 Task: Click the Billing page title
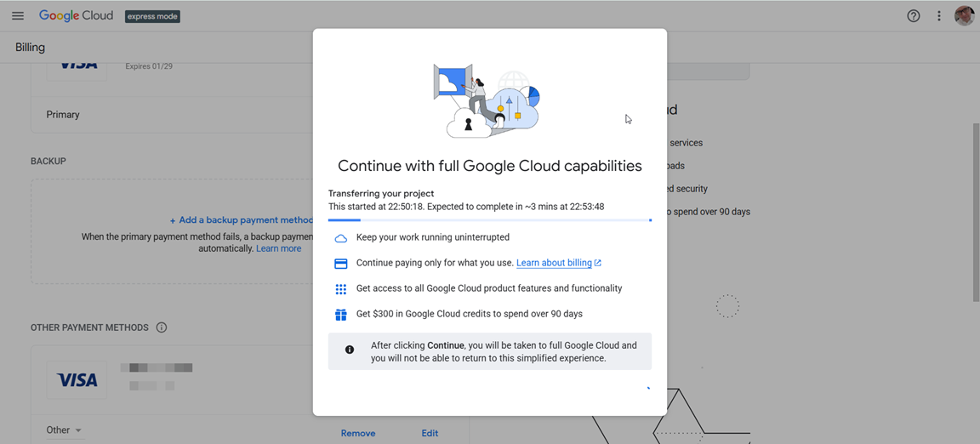[30, 47]
